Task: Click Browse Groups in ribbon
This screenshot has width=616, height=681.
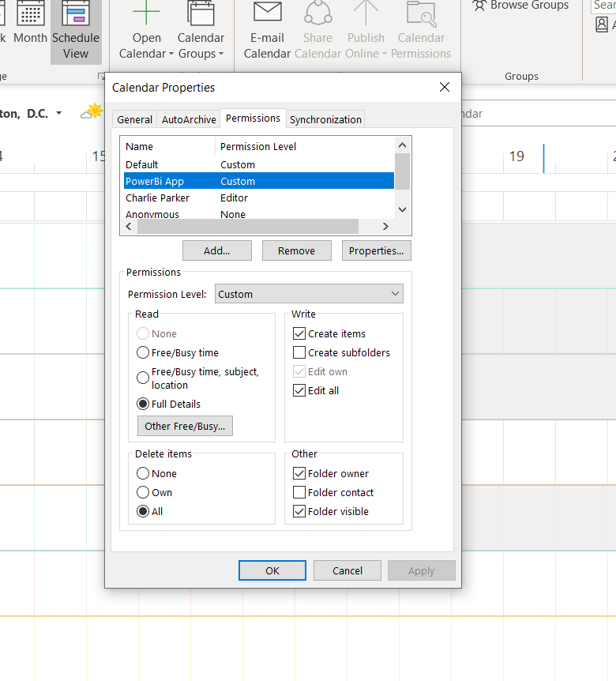Action: point(520,6)
